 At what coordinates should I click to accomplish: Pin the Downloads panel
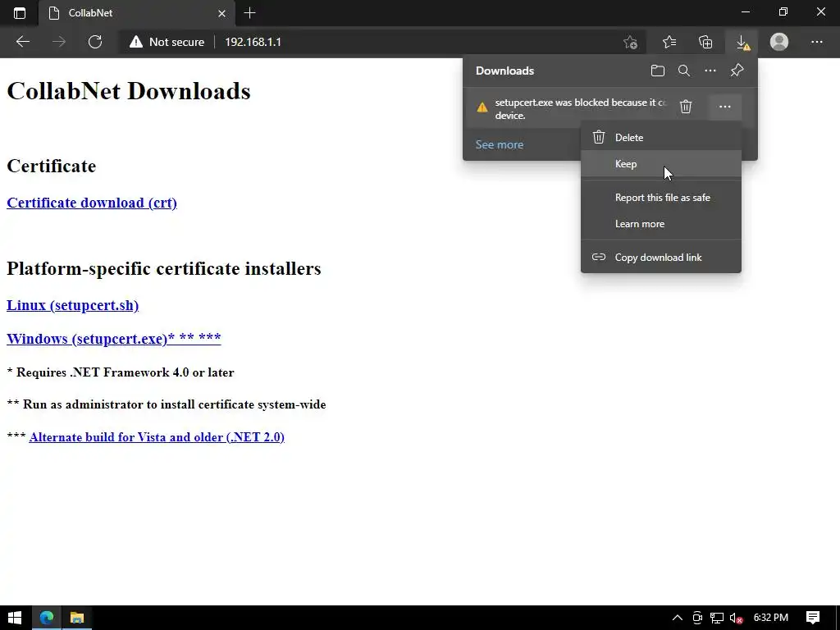[737, 71]
